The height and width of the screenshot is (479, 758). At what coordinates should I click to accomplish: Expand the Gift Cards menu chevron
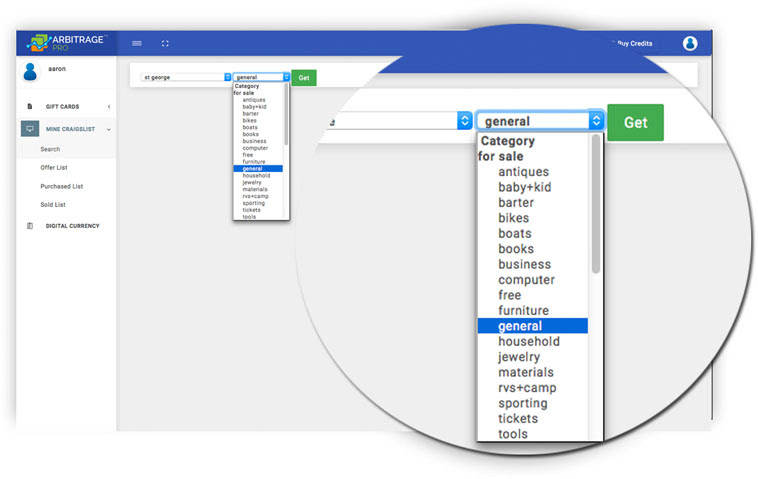coord(109,106)
